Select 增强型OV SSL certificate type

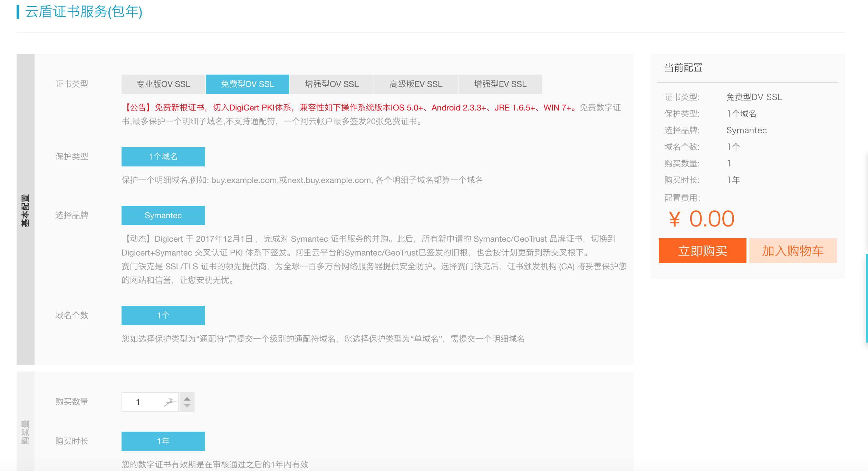click(x=332, y=84)
